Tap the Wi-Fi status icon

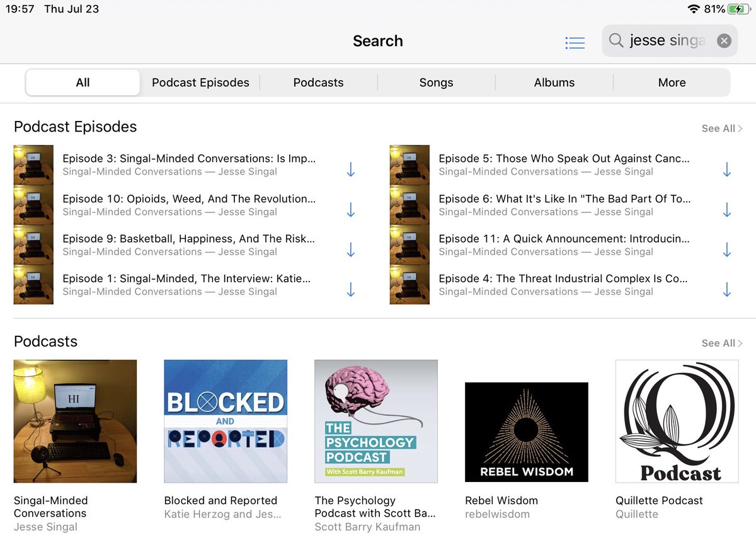(694, 9)
